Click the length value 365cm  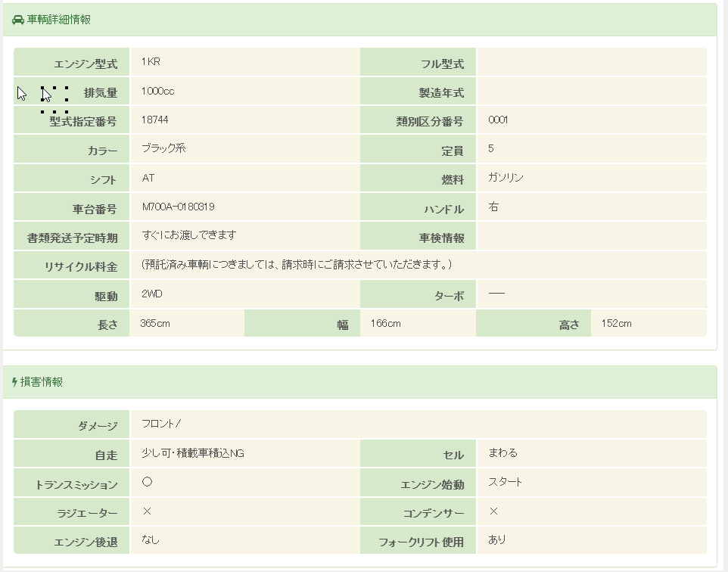click(155, 324)
